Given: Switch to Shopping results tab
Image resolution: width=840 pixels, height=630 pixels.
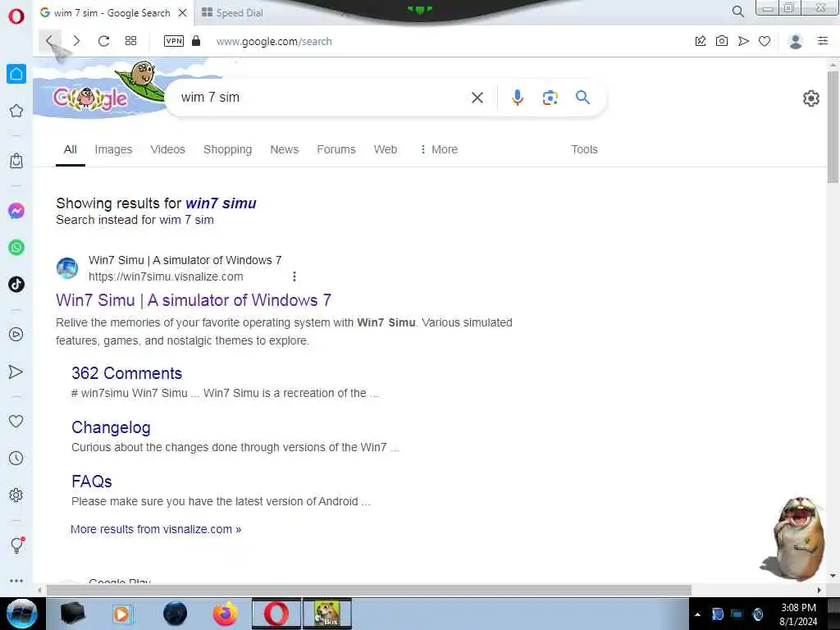Looking at the screenshot, I should 228,149.
